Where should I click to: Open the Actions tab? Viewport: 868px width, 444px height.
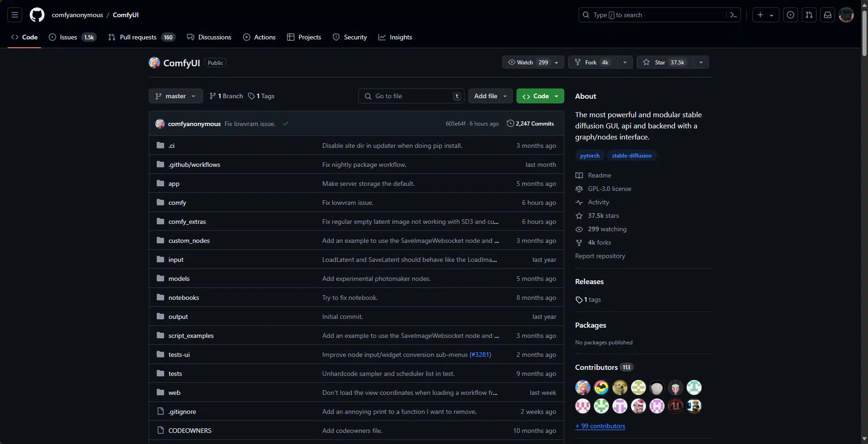(x=259, y=37)
